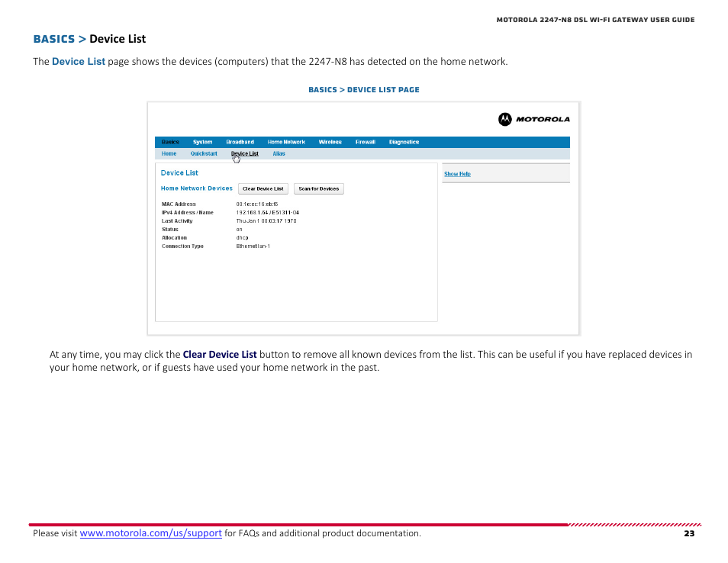728x563 pixels.
Task: Click page number 23
Action: pyautogui.click(x=689, y=533)
